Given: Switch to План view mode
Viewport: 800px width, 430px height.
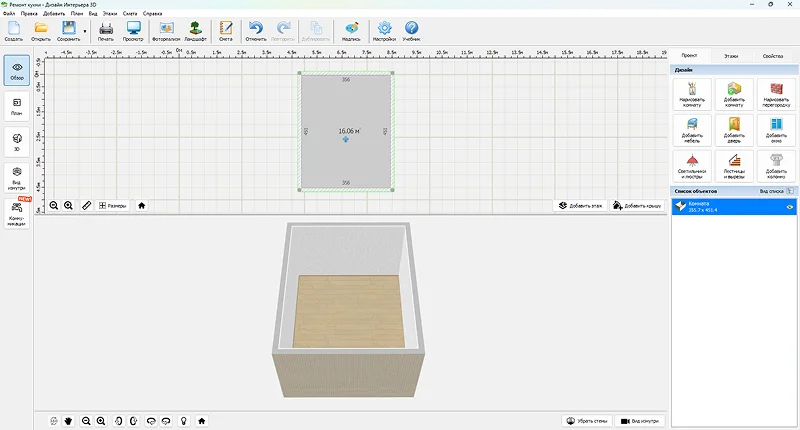Looking at the screenshot, I should point(17,106).
